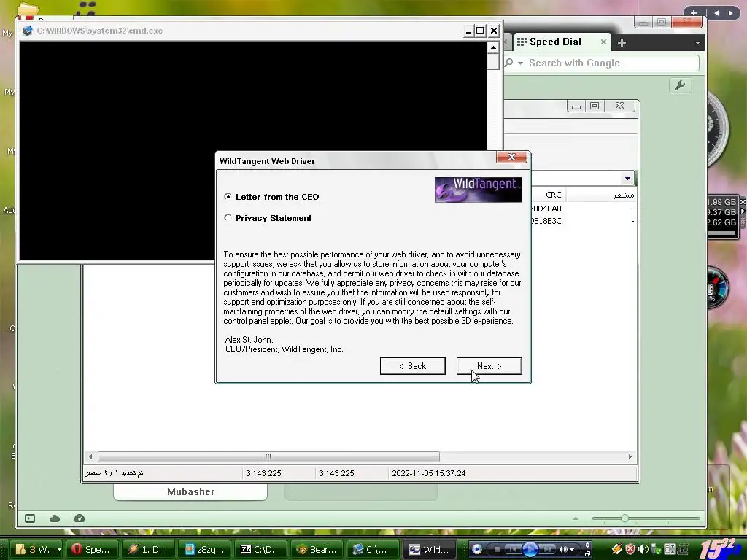Click Stop on media player taskbar toolbar

[x=497, y=549]
